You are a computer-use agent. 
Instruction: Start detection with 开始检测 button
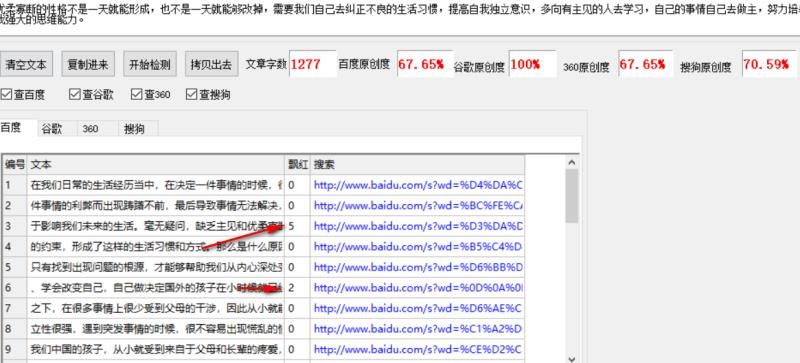[x=149, y=64]
